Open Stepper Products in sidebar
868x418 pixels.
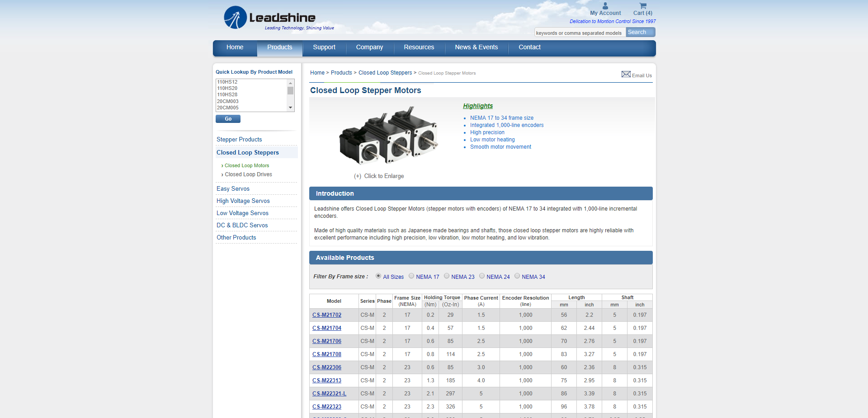tap(239, 140)
